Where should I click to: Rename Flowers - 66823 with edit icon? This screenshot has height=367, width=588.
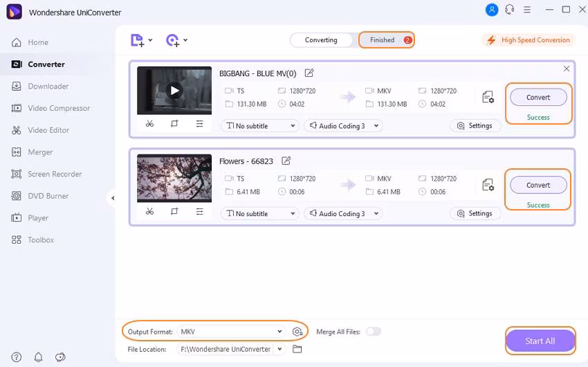pyautogui.click(x=286, y=161)
